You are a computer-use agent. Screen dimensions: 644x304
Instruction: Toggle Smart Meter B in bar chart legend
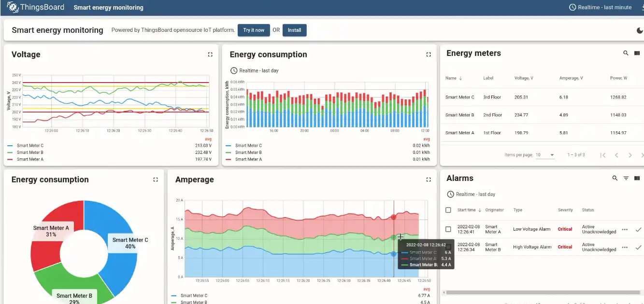248,152
